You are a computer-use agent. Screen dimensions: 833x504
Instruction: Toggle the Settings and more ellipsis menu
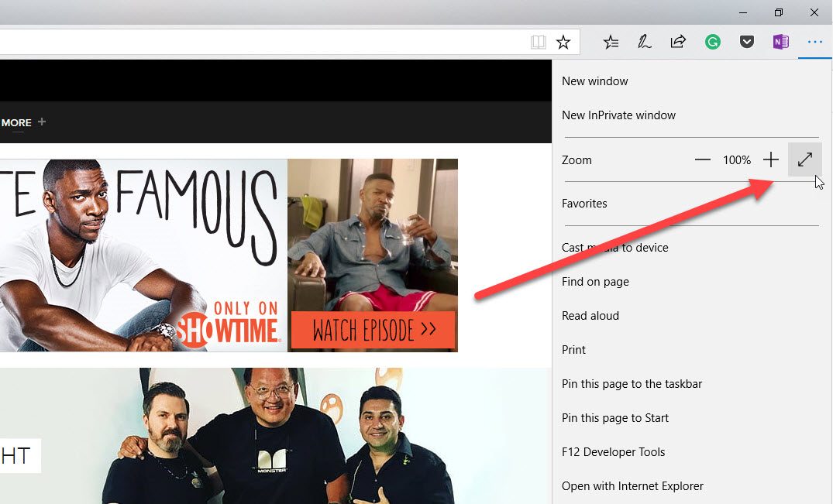pos(815,42)
